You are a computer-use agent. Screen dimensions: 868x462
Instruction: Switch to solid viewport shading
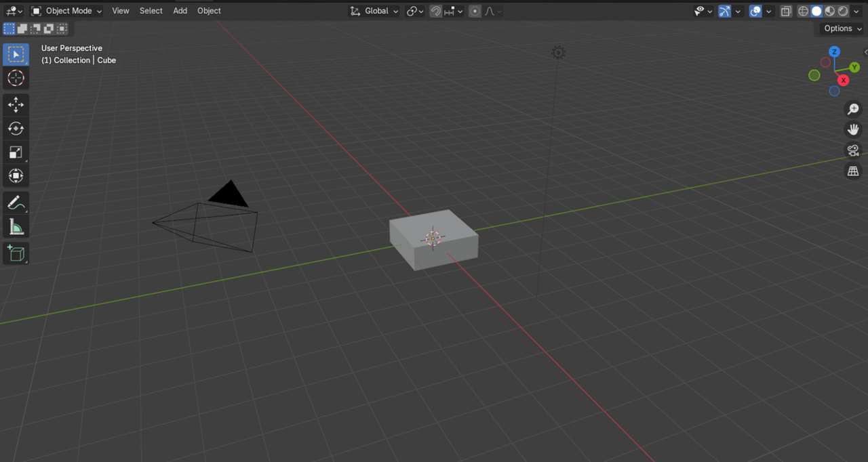point(816,11)
